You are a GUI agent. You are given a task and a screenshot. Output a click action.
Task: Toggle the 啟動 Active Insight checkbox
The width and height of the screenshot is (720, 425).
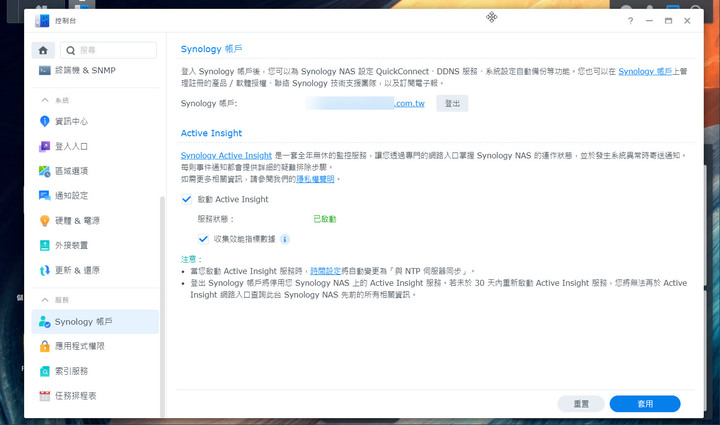point(186,199)
